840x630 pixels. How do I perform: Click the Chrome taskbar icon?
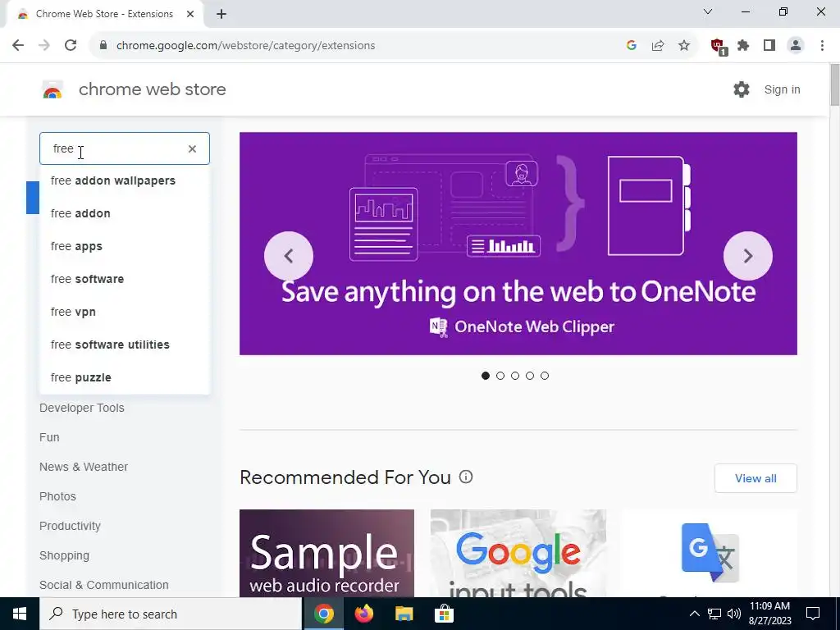coord(324,614)
